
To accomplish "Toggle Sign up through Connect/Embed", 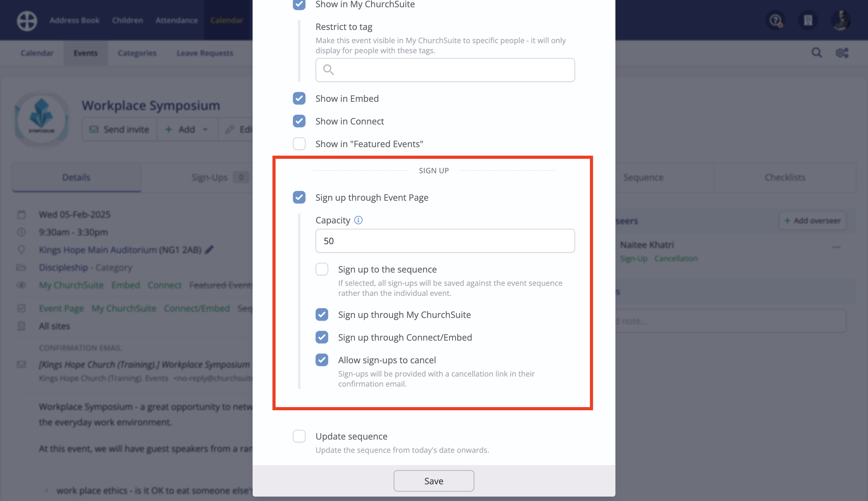I will [322, 337].
